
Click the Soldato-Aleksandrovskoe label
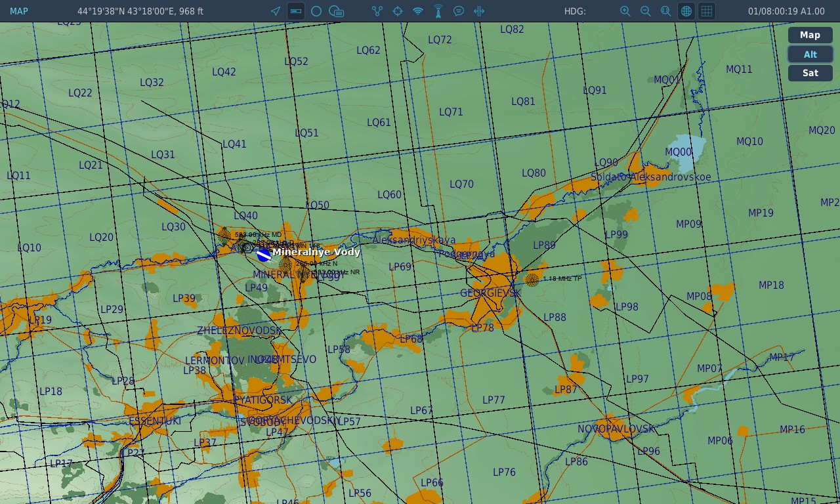[650, 177]
